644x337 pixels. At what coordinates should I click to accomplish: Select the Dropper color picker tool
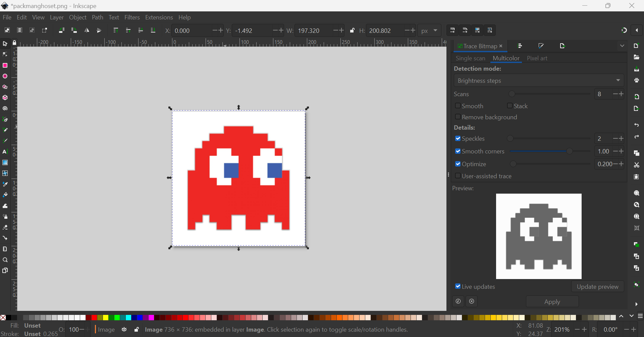click(5, 184)
